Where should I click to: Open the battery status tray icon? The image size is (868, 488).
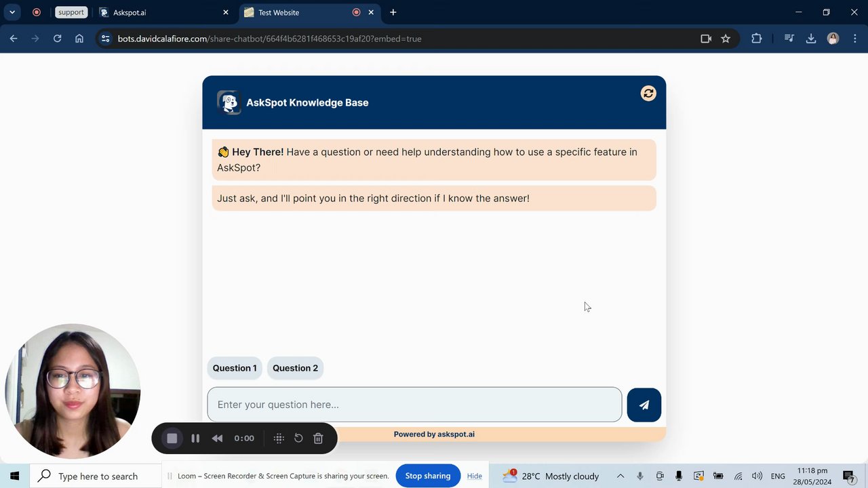pos(718,476)
